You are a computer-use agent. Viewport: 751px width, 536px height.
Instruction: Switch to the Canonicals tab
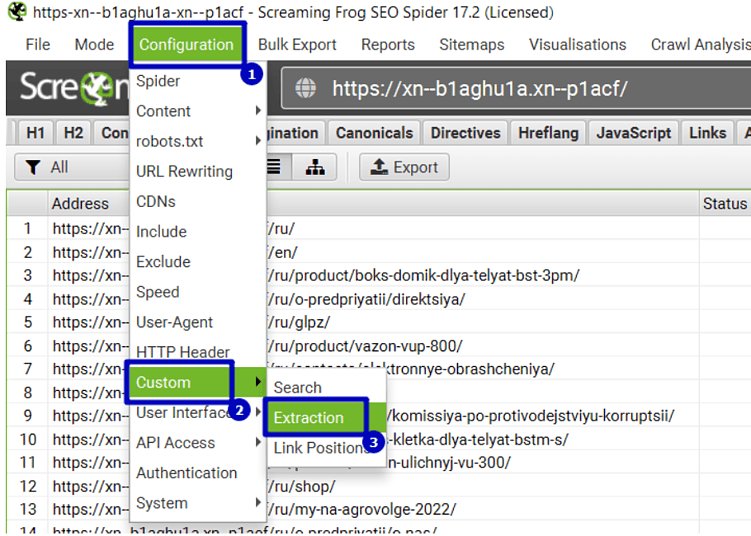[x=374, y=133]
